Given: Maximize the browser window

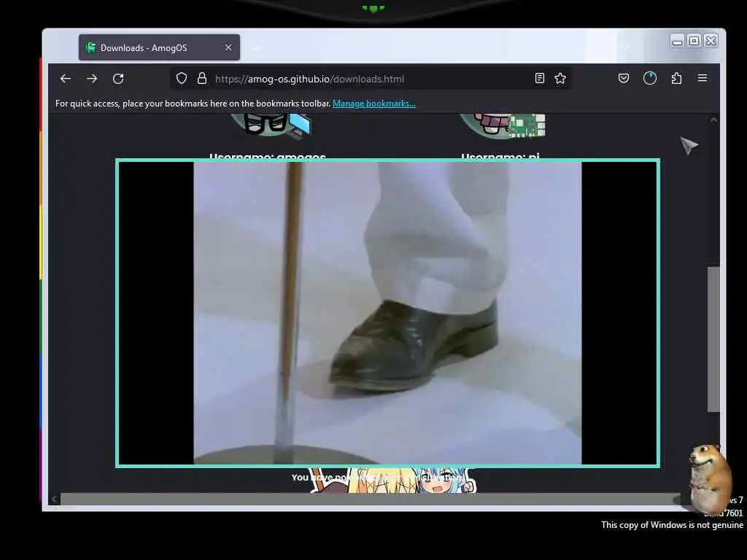Looking at the screenshot, I should tap(694, 41).
